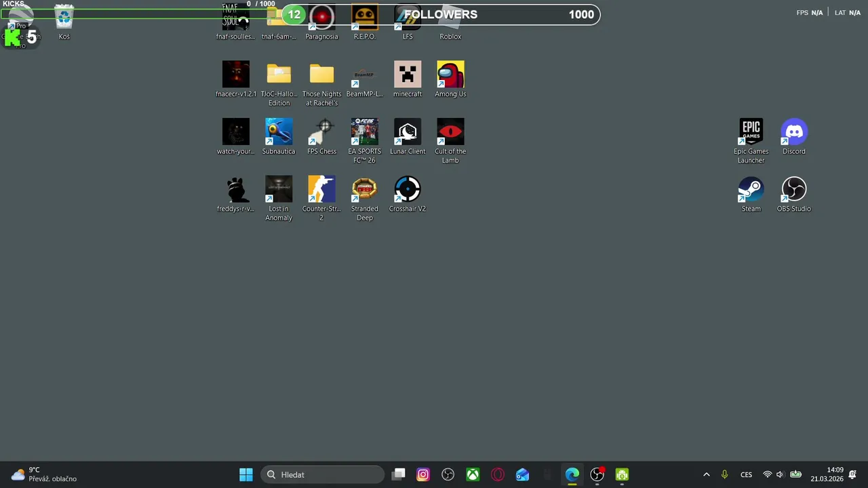This screenshot has width=868, height=488.
Task: Open the plain OBS taskbar icon
Action: (x=448, y=474)
